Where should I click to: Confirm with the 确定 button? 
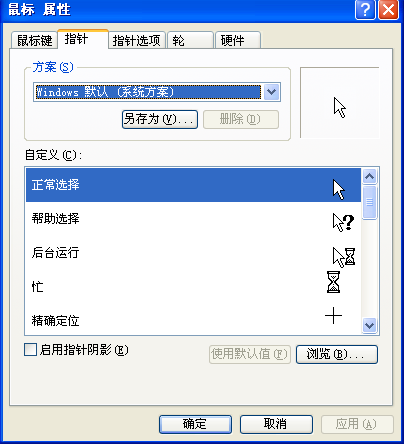[195, 424]
